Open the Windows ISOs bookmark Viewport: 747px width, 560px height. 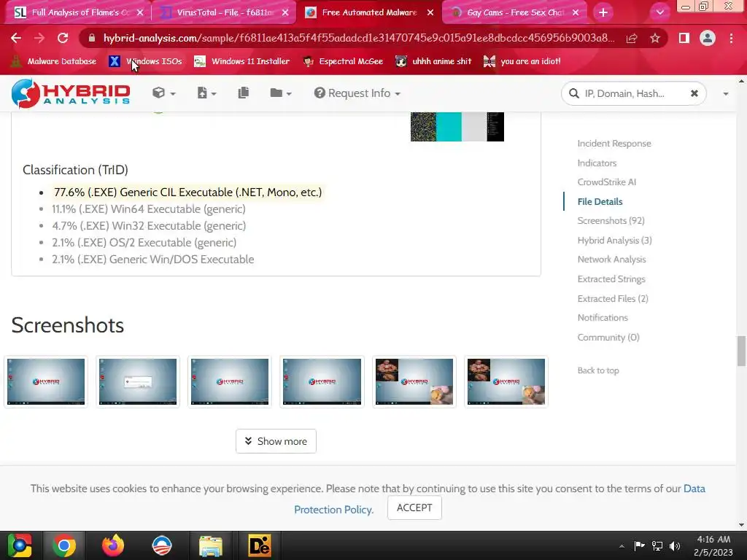tap(145, 61)
